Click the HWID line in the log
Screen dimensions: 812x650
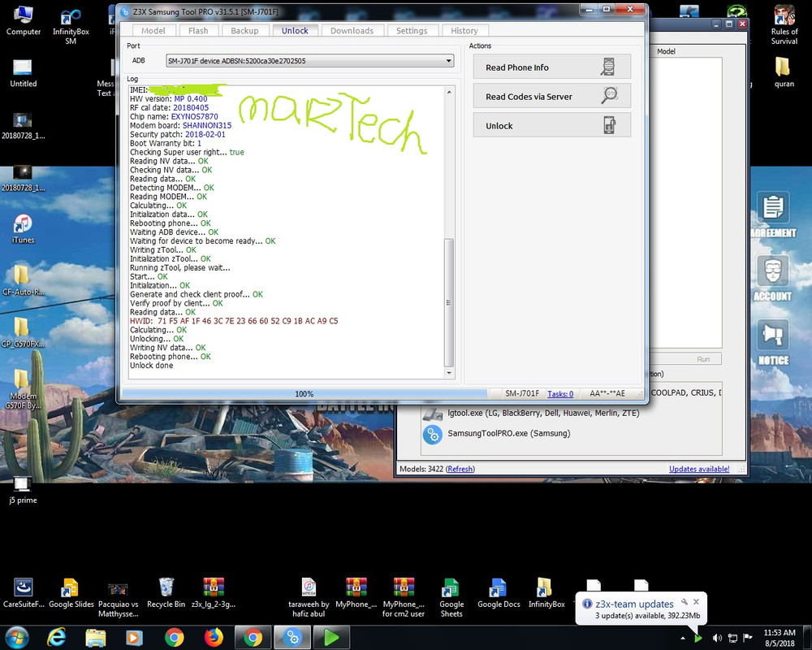point(234,321)
